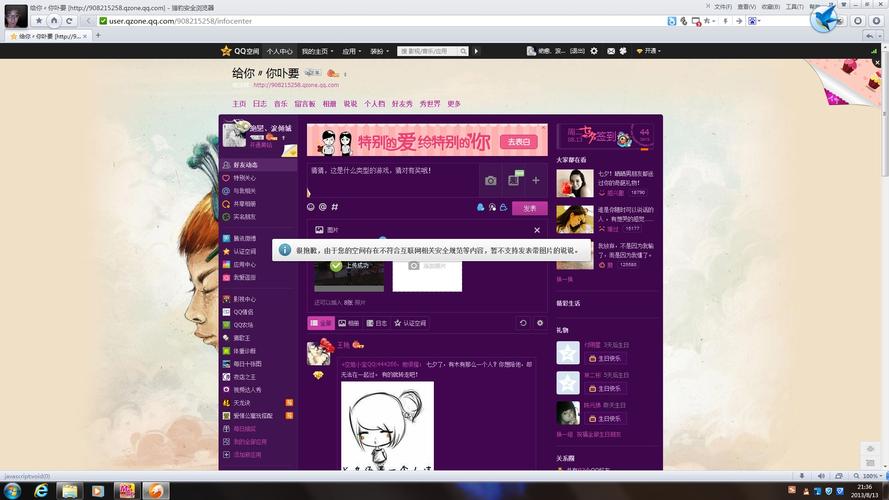
Task: Open 好友动态 in the left sidebar
Action: pos(244,165)
